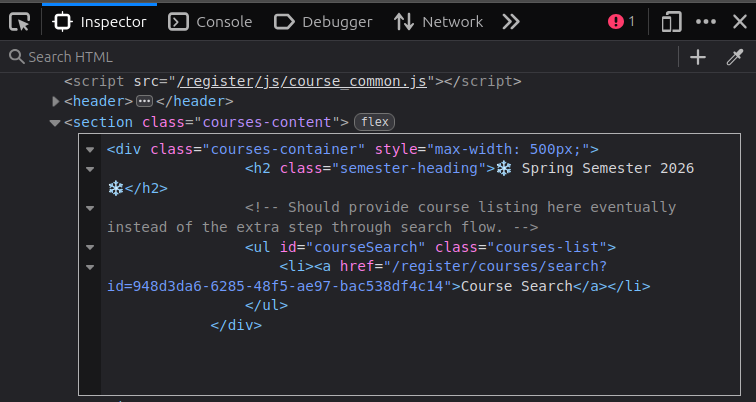Screen dimensions: 756x402
Task: Fold the h2 semester-heading line
Action: pyautogui.click(x=90, y=169)
